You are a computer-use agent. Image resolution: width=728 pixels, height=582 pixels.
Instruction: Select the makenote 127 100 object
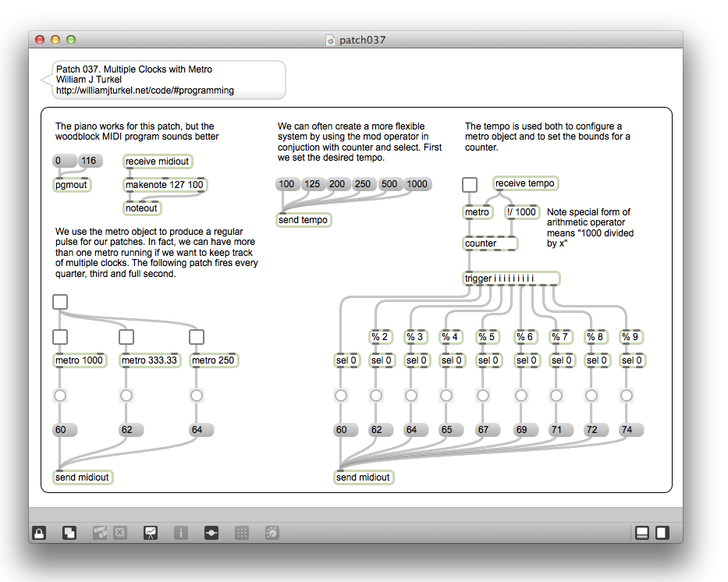165,185
